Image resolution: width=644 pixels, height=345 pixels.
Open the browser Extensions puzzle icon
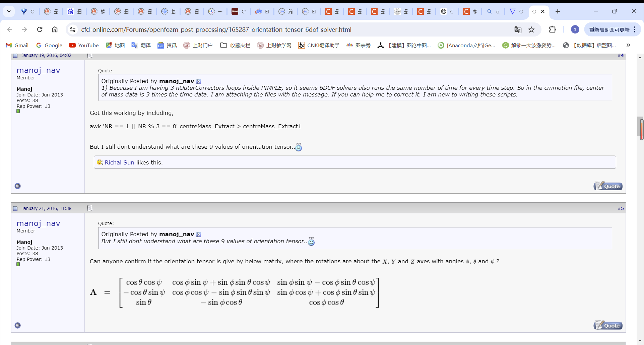pyautogui.click(x=553, y=29)
